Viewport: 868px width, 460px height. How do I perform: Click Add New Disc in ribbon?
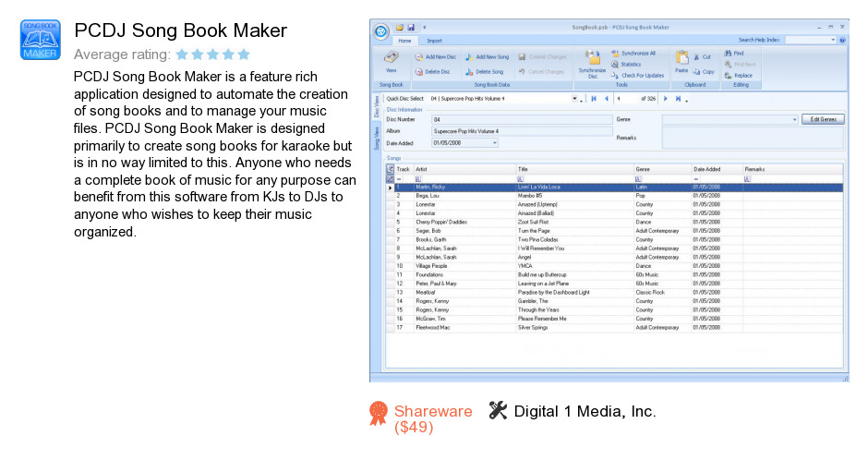[x=436, y=57]
